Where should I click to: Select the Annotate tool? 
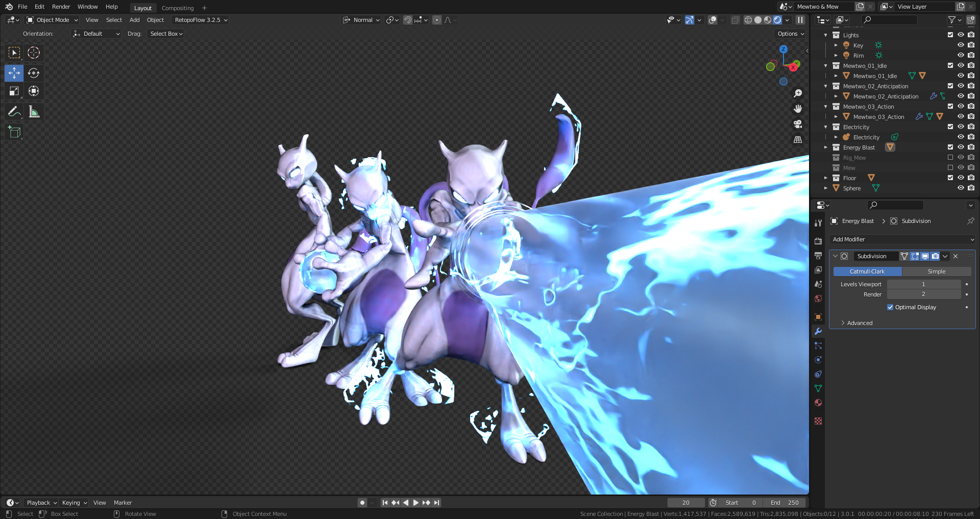(14, 112)
